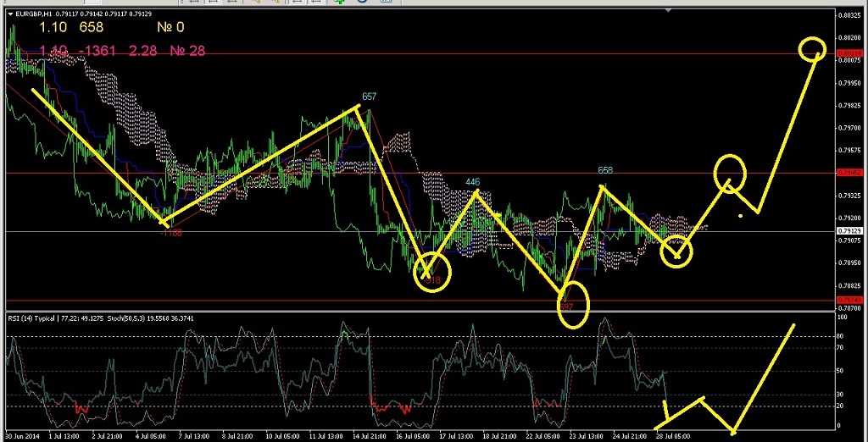Viewport: 868px width, 442px height.
Task: Click the '№ 28' text in pink info line
Action: (x=187, y=52)
